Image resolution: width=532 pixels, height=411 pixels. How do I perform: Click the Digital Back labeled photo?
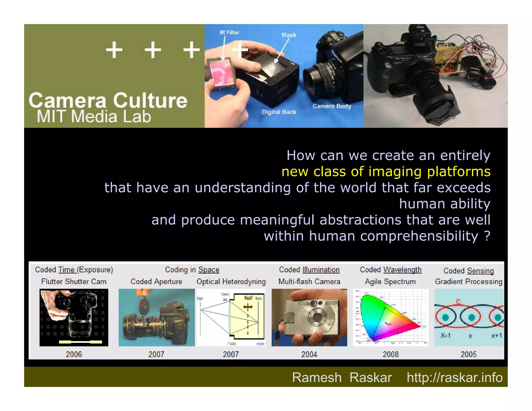[x=284, y=76]
